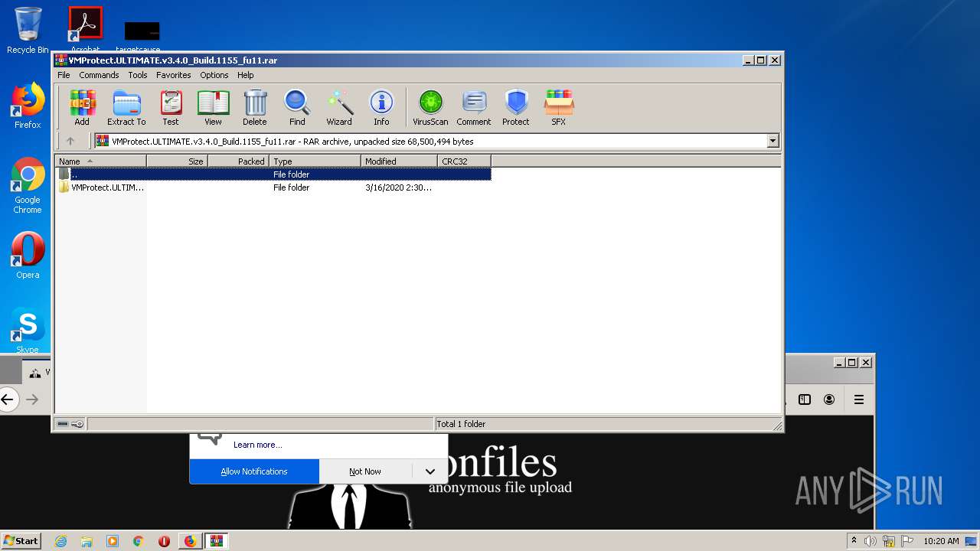Open Acrobat desktop shortcut
980x551 pixels.
click(x=85, y=29)
